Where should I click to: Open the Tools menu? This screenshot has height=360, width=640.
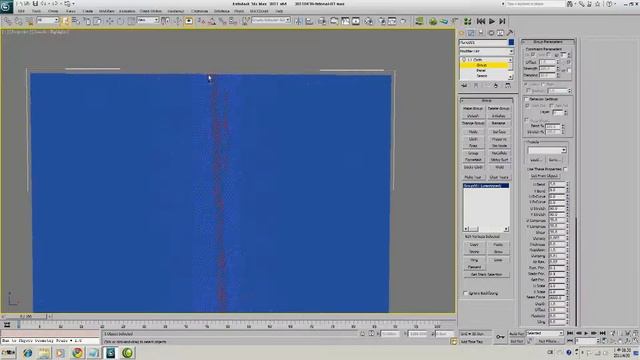[x=36, y=11]
